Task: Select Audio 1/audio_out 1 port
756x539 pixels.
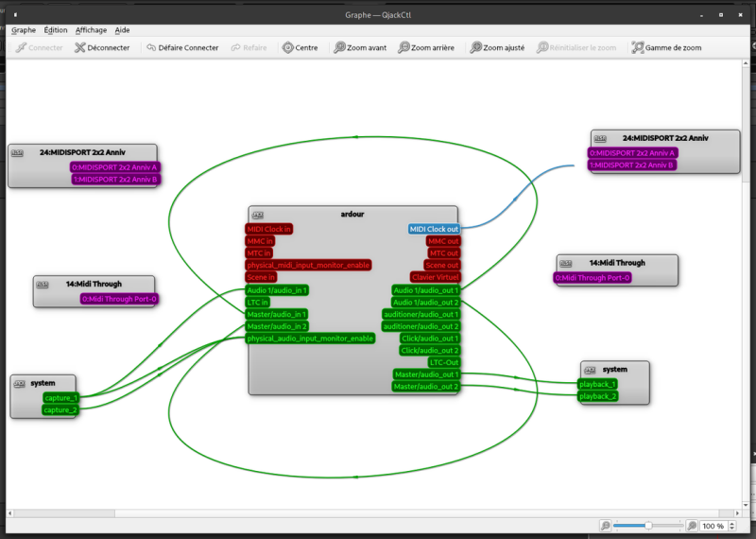Action: pyautogui.click(x=426, y=290)
